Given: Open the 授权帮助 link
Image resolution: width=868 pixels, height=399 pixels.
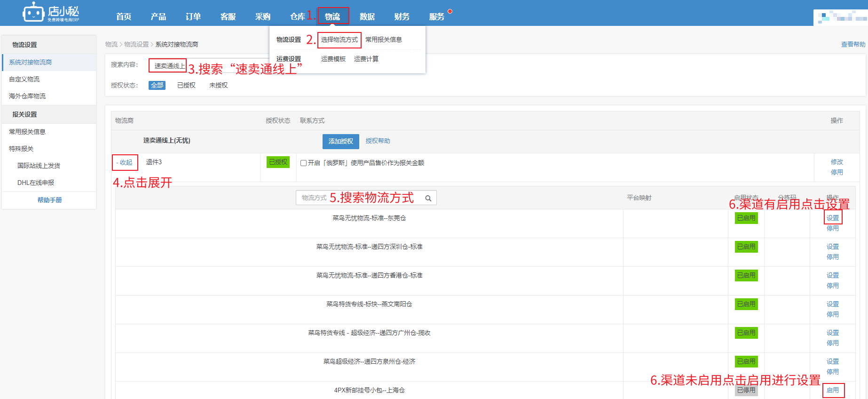Looking at the screenshot, I should (x=378, y=141).
